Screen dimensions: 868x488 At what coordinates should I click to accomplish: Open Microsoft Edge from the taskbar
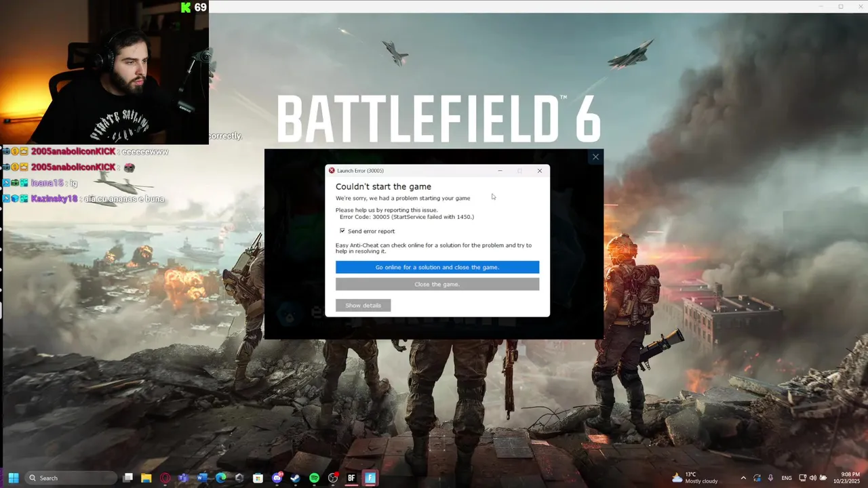pos(220,478)
